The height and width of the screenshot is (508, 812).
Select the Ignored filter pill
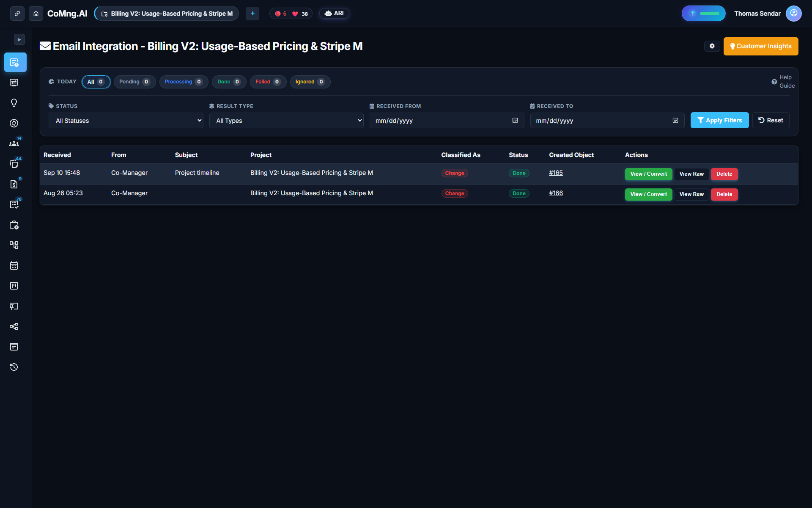click(310, 82)
